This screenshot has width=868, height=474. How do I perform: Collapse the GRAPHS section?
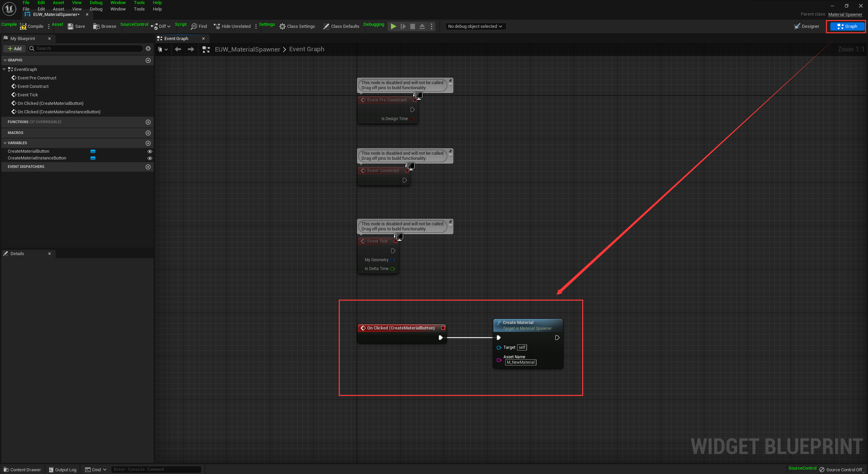[5, 60]
